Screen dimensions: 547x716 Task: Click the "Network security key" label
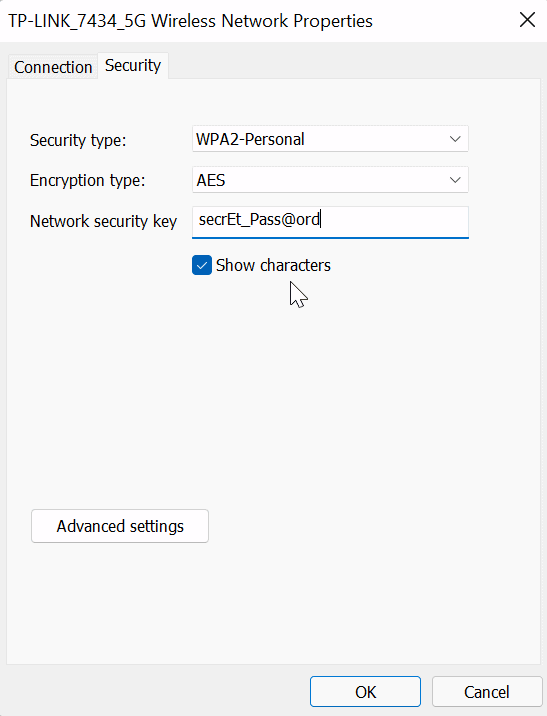pyautogui.click(x=104, y=221)
